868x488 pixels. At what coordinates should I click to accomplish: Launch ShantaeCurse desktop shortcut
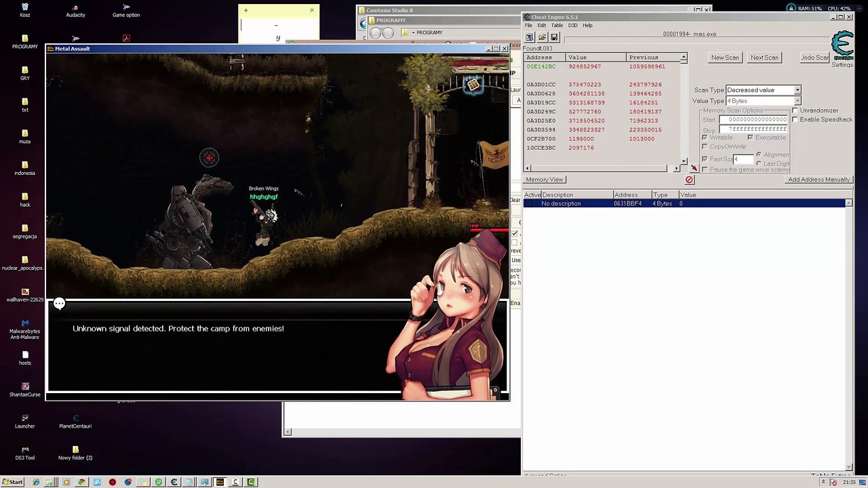coord(25,390)
